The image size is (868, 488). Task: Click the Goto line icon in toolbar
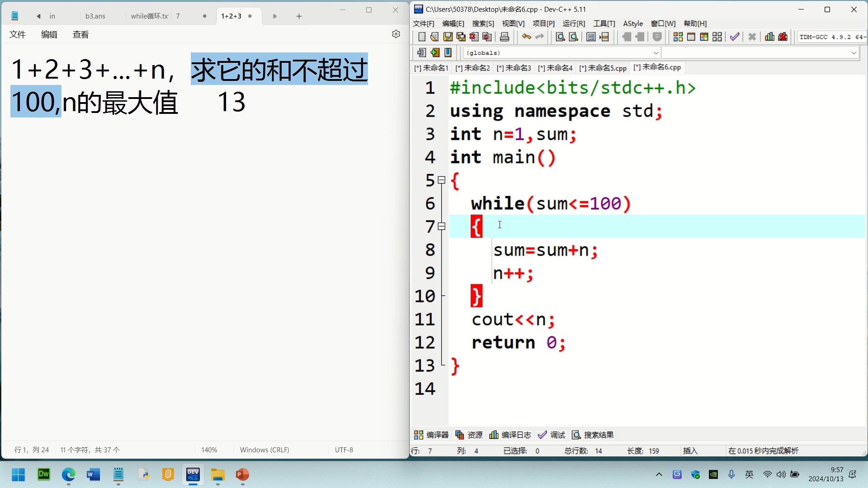pyautogui.click(x=604, y=37)
